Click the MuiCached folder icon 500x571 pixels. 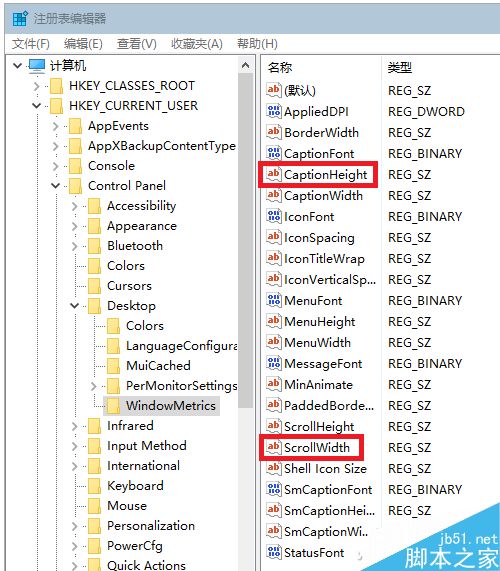pyautogui.click(x=113, y=366)
